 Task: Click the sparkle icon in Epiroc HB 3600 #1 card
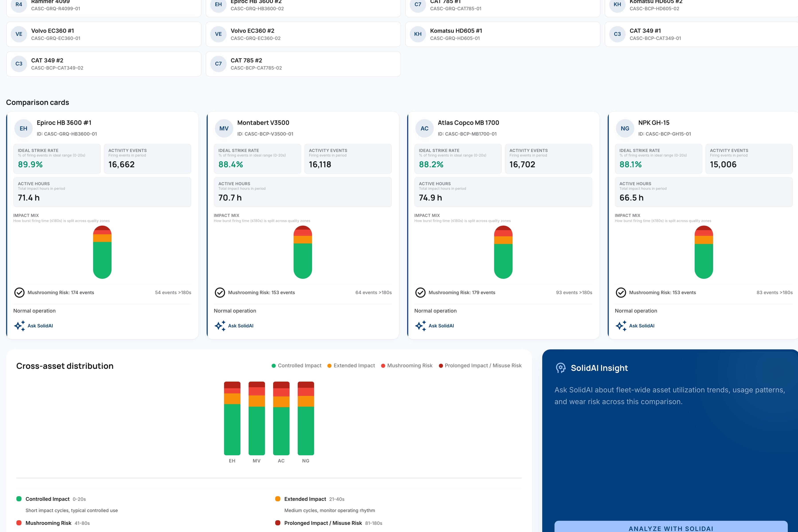click(x=19, y=326)
